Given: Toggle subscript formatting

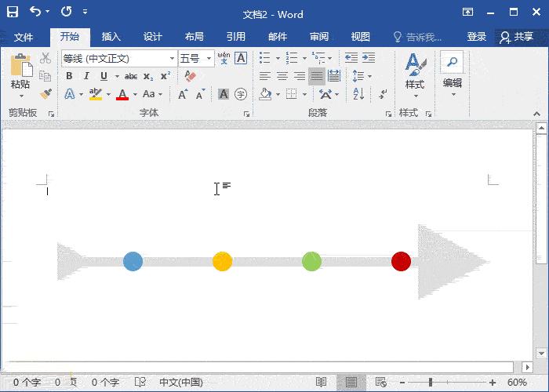Looking at the screenshot, I should click(x=148, y=76).
